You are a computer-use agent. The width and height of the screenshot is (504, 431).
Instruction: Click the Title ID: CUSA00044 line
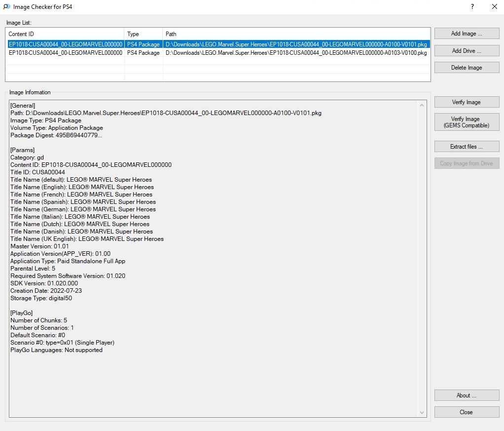(x=37, y=172)
